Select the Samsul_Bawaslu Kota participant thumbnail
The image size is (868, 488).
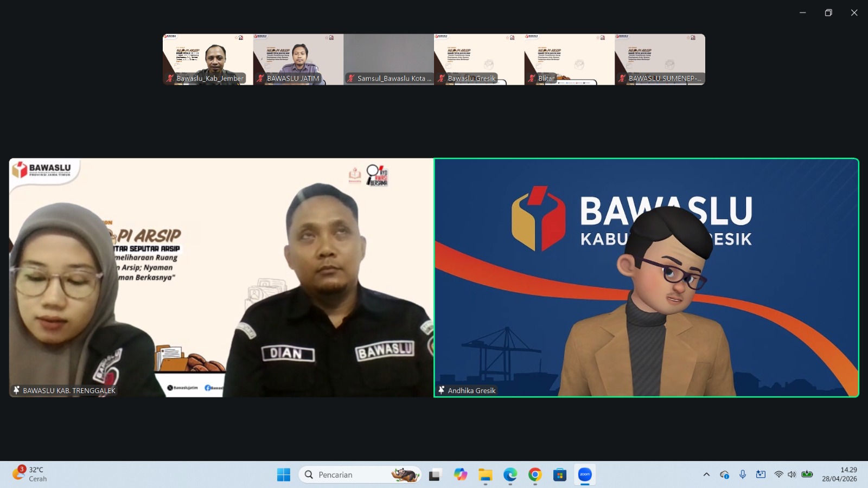coord(389,60)
